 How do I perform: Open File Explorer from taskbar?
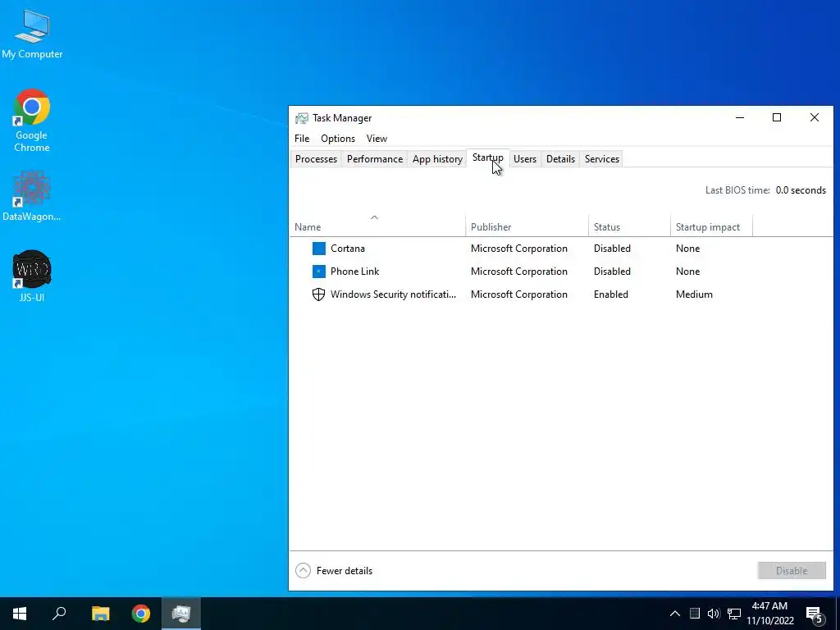[100, 614]
